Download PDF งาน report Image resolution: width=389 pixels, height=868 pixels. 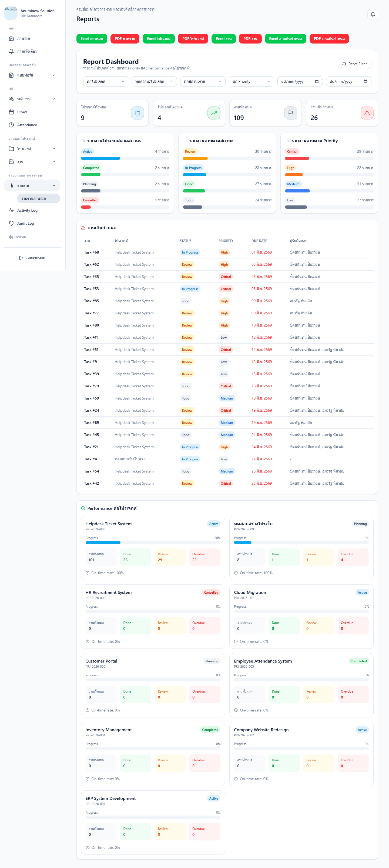point(250,39)
